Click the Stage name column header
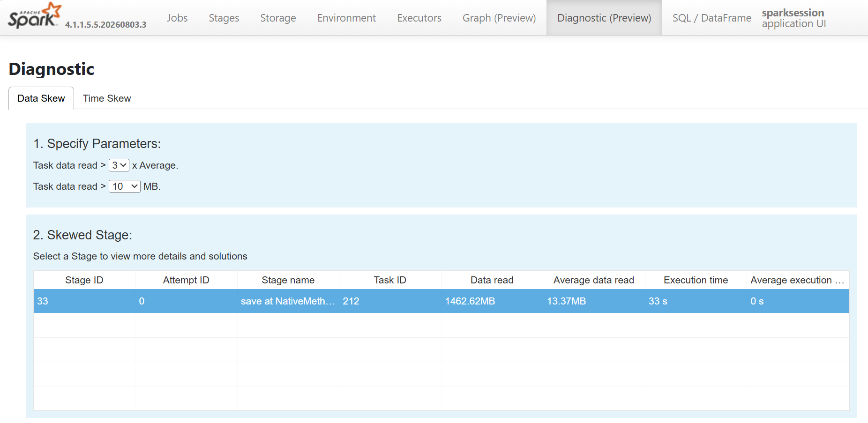Image resolution: width=868 pixels, height=423 pixels. pos(288,280)
